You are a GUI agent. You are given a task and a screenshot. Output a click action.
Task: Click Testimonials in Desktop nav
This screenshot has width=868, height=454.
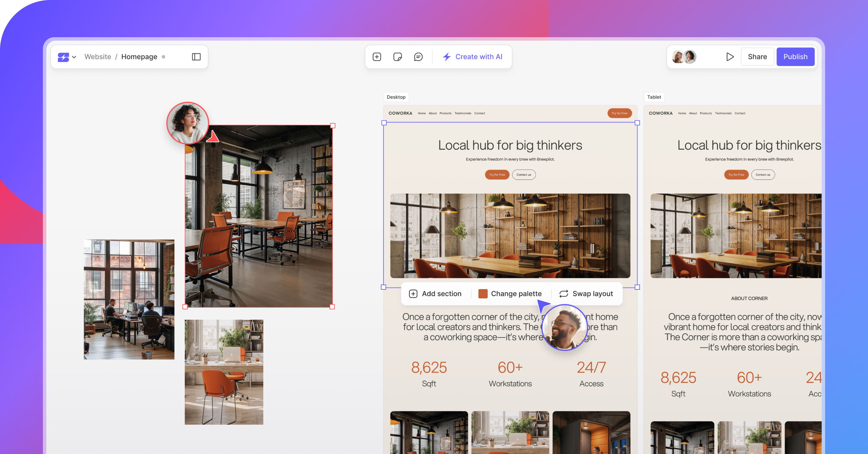click(x=463, y=113)
